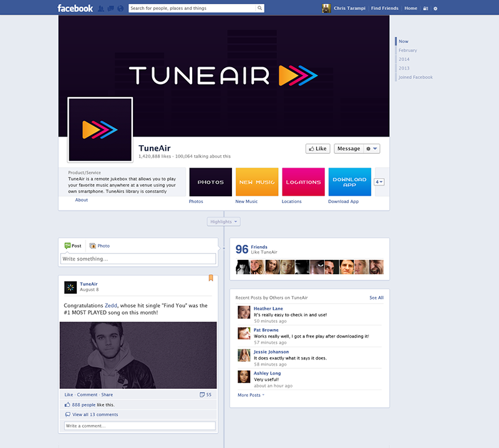Focus the Write something input

coord(138,259)
